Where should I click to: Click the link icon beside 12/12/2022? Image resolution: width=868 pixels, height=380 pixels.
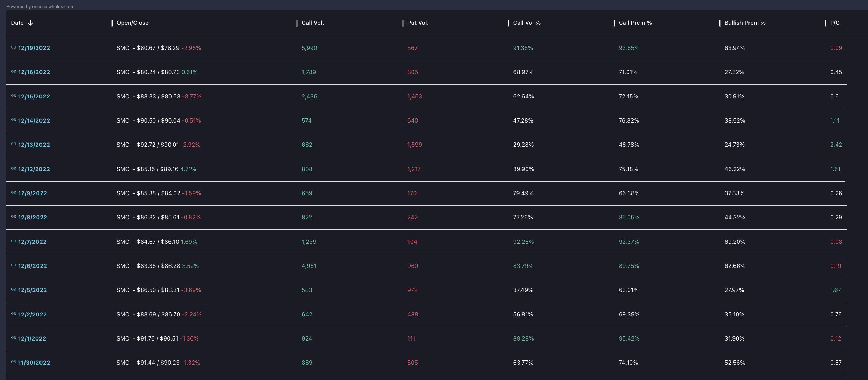14,168
